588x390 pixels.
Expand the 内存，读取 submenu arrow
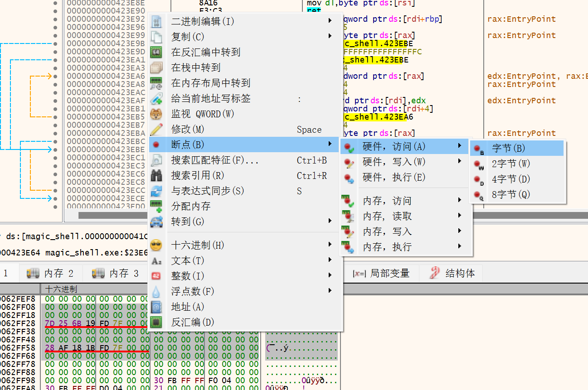point(460,216)
